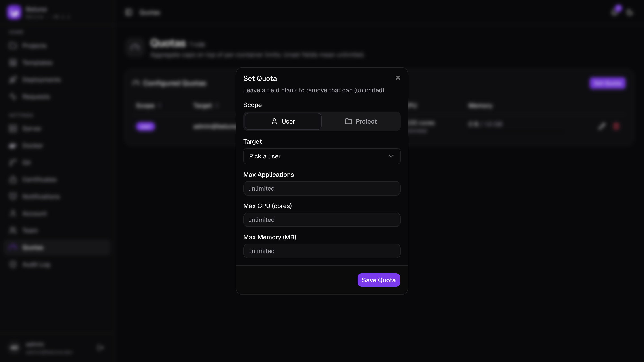Open the Pick a user dropdown
The image size is (644, 362).
coord(322,156)
